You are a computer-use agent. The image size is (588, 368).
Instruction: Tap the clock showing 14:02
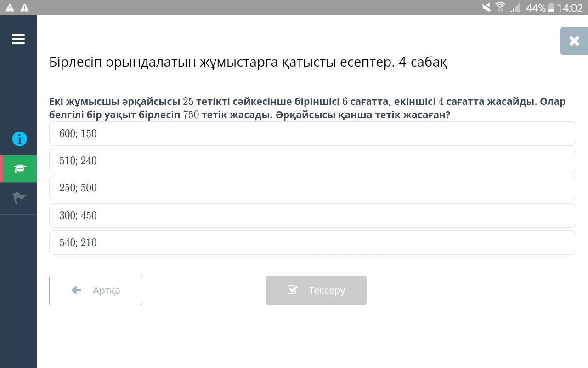coord(570,8)
